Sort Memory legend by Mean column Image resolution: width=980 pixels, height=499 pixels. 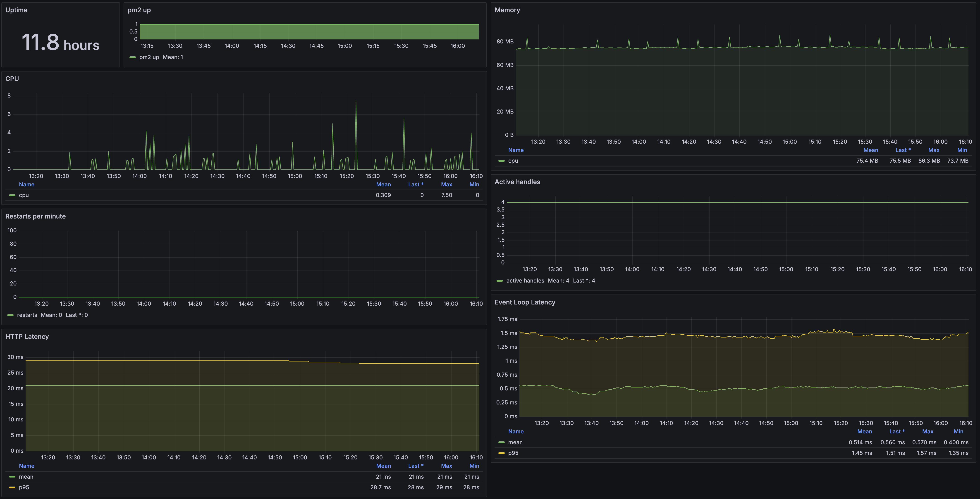(871, 150)
